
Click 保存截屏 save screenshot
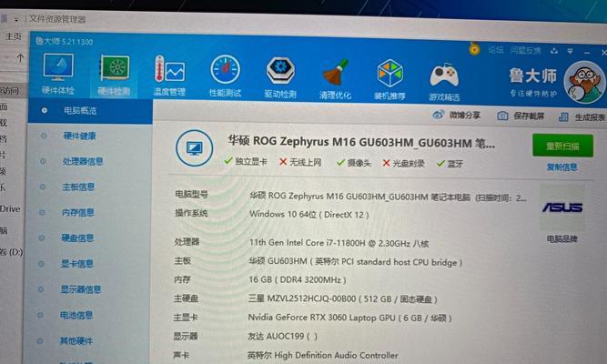coord(521,116)
